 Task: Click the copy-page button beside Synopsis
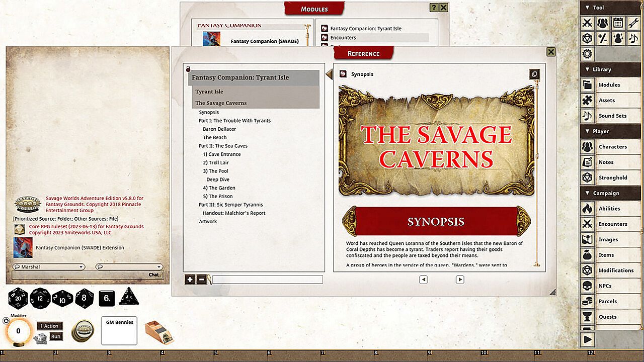(x=534, y=74)
